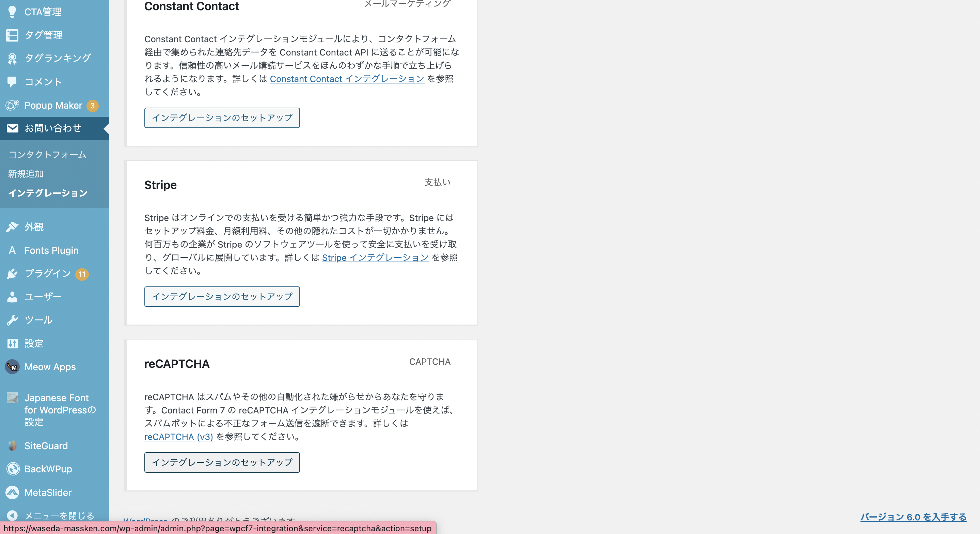
Task: Click the Popup Maker sidebar icon
Action: pyautogui.click(x=12, y=105)
